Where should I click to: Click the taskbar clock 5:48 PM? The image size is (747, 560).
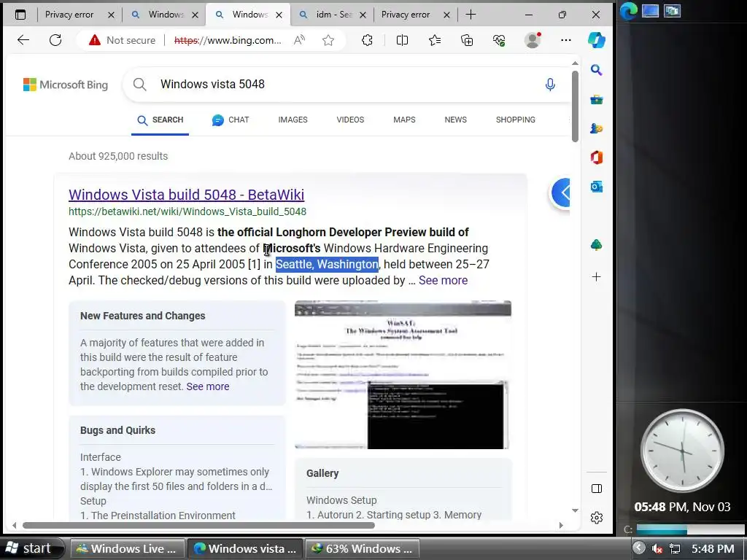tap(713, 549)
